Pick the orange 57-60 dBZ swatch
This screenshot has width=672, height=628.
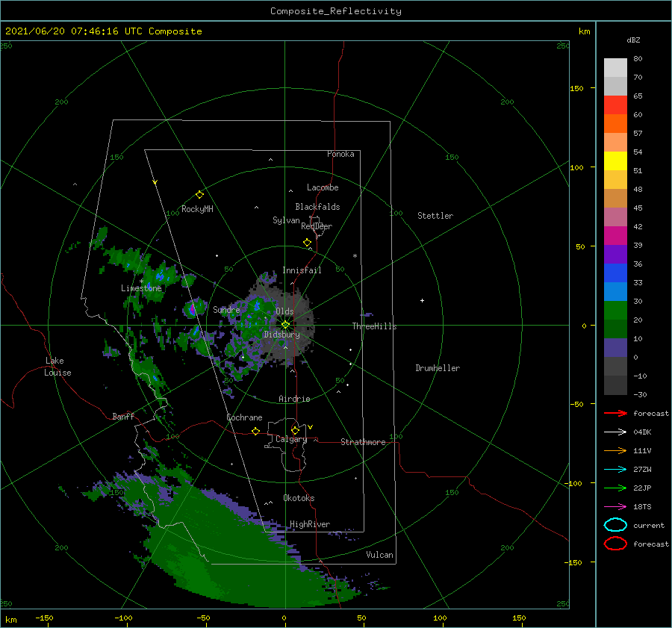click(615, 123)
